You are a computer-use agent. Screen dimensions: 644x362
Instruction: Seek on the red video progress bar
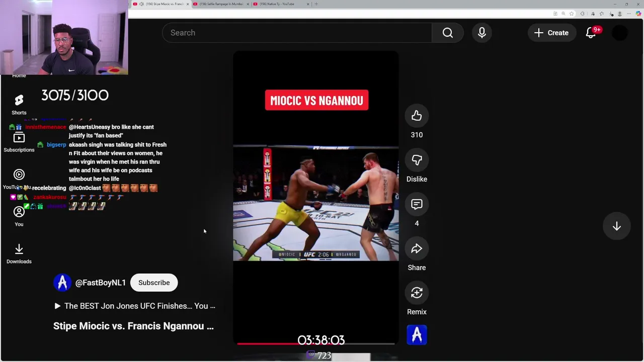point(316,344)
